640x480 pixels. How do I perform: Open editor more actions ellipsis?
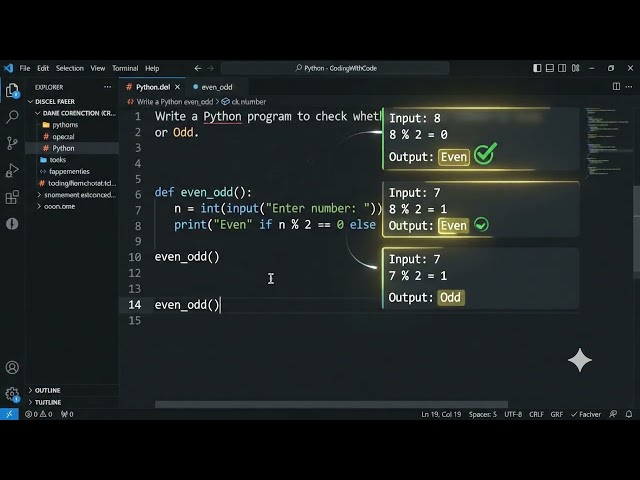click(629, 87)
